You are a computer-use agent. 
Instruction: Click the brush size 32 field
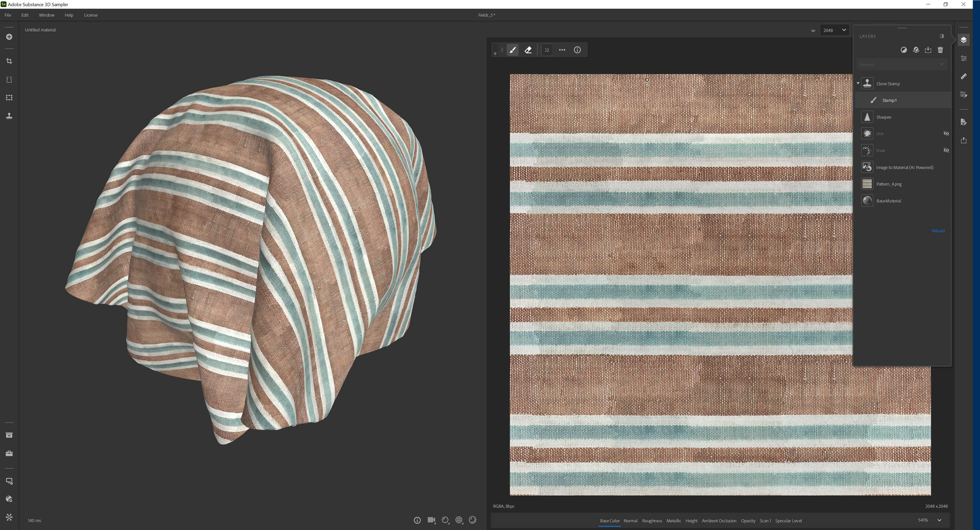coord(546,50)
